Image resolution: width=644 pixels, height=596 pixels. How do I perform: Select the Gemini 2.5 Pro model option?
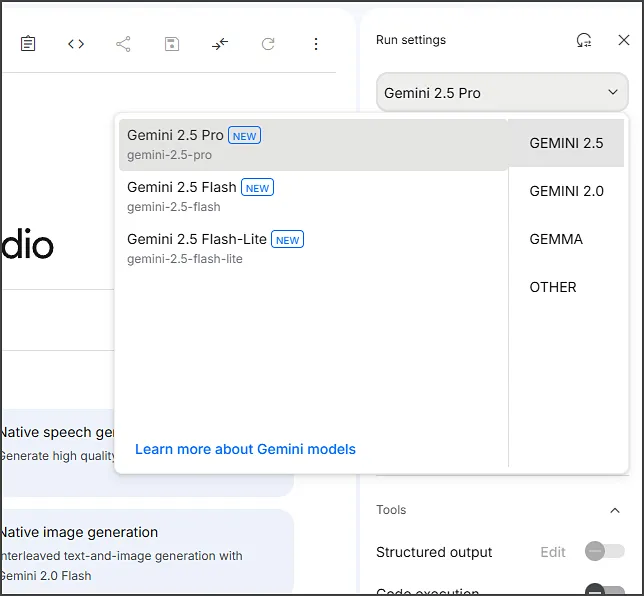[313, 145]
